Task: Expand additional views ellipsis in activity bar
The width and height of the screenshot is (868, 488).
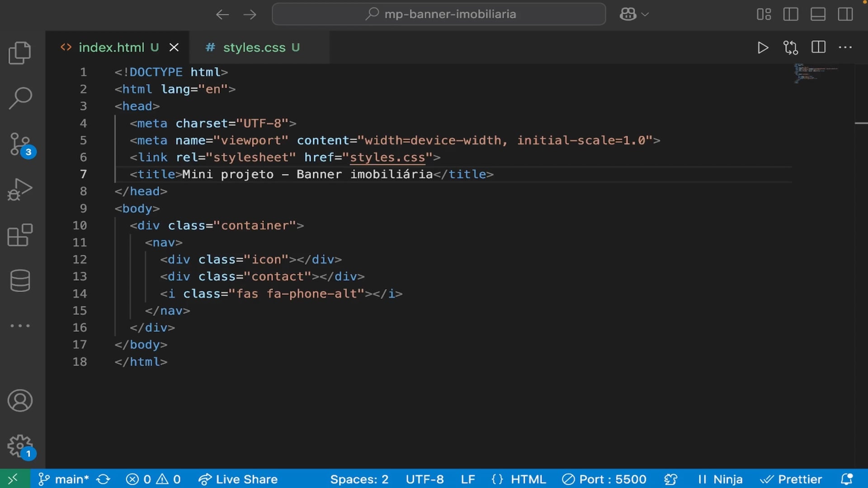Action: [20, 325]
